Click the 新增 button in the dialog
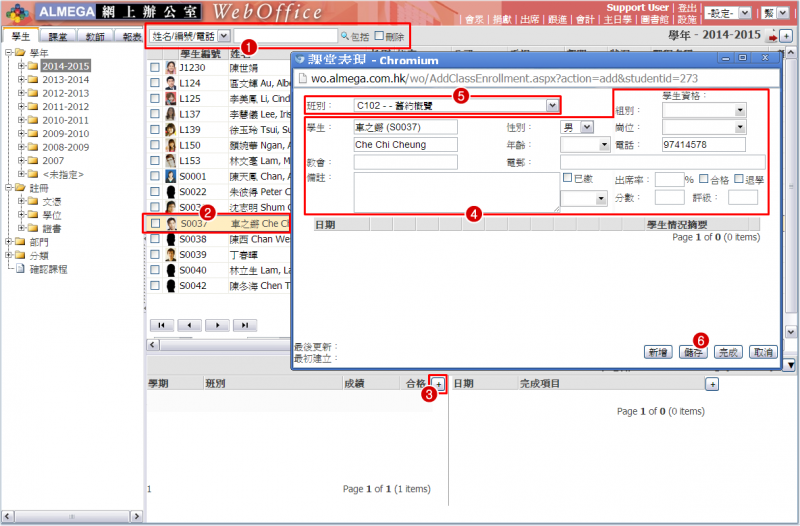The height and width of the screenshot is (526, 800). pos(658,352)
